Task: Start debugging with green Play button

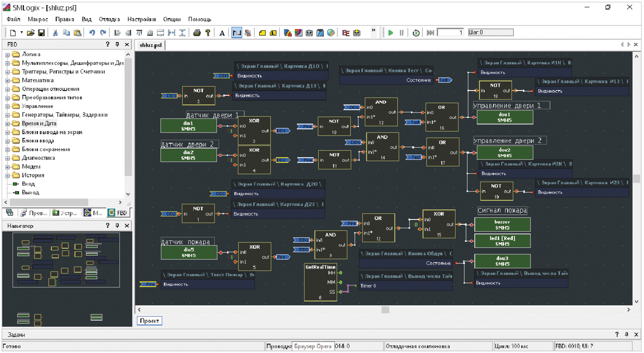Action: [x=390, y=33]
